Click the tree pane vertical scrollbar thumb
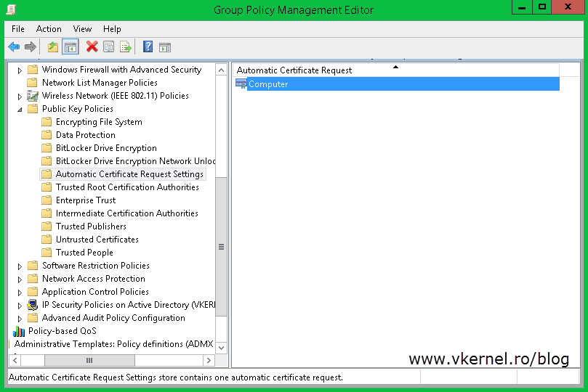The width and height of the screenshot is (588, 392). click(221, 247)
